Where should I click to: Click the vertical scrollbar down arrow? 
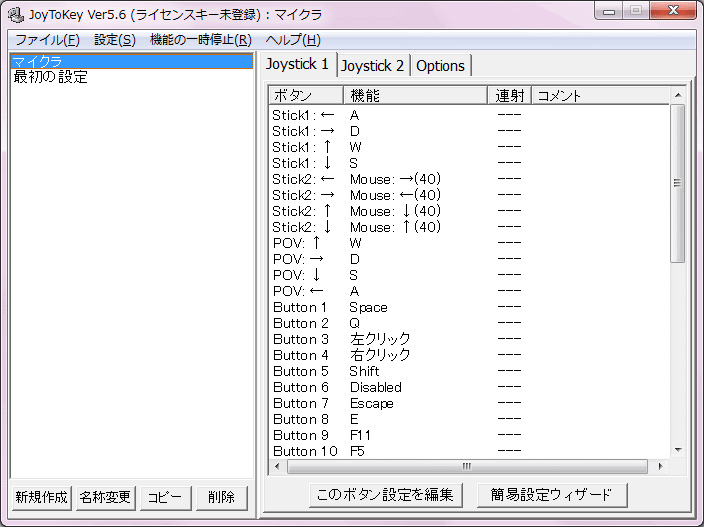678,450
